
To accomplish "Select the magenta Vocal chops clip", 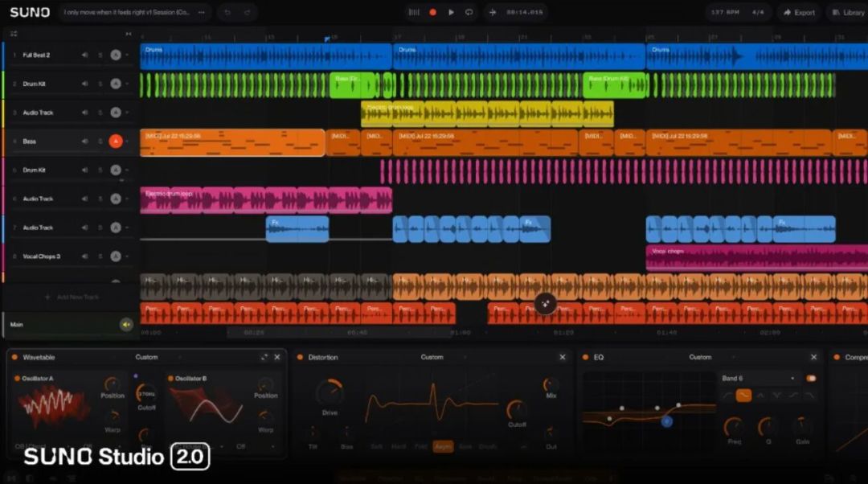I will tap(757, 258).
